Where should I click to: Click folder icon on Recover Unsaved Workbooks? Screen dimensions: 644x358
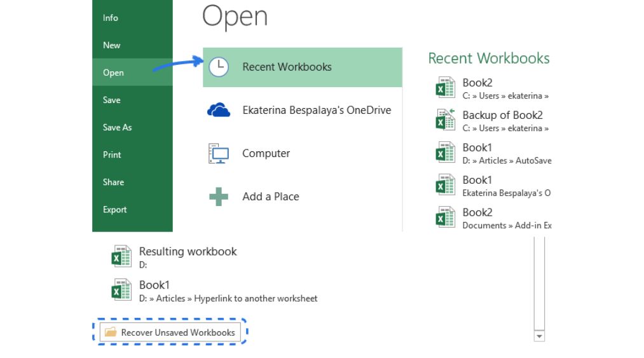[x=111, y=332]
